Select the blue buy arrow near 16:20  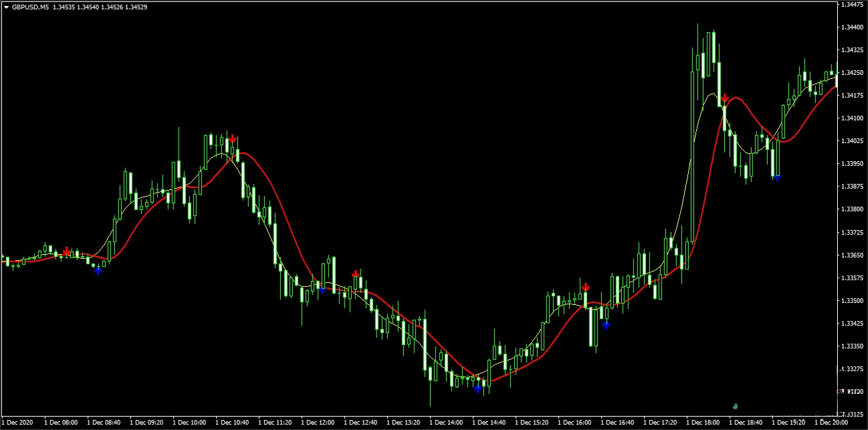coord(606,325)
